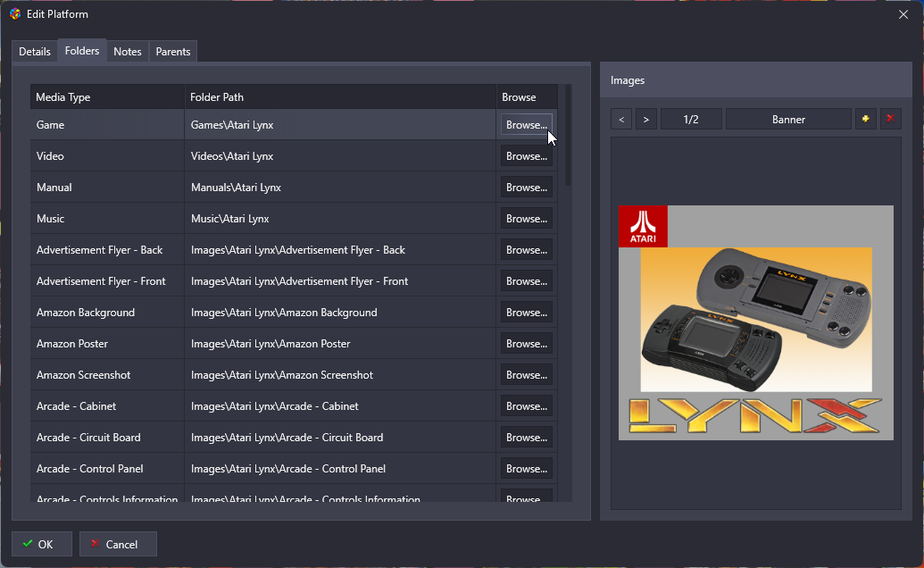The width and height of the screenshot is (924, 568).
Task: Click the LaunchBox app icon in title bar
Action: coord(15,14)
